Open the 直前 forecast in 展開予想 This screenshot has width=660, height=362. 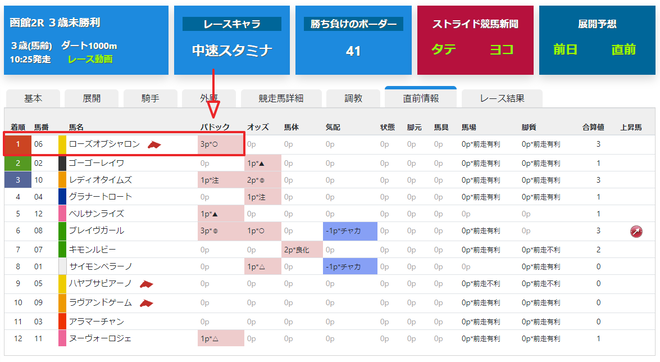tap(623, 50)
